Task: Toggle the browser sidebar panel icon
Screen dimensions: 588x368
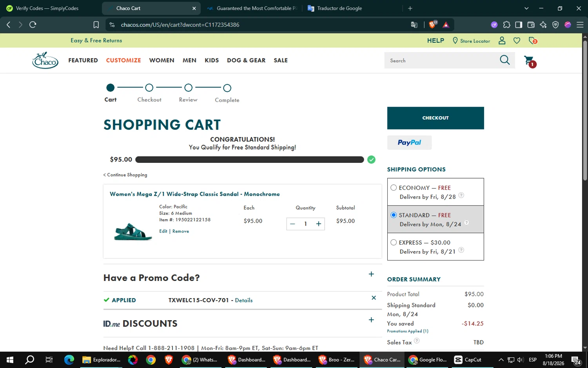Action: pyautogui.click(x=519, y=25)
